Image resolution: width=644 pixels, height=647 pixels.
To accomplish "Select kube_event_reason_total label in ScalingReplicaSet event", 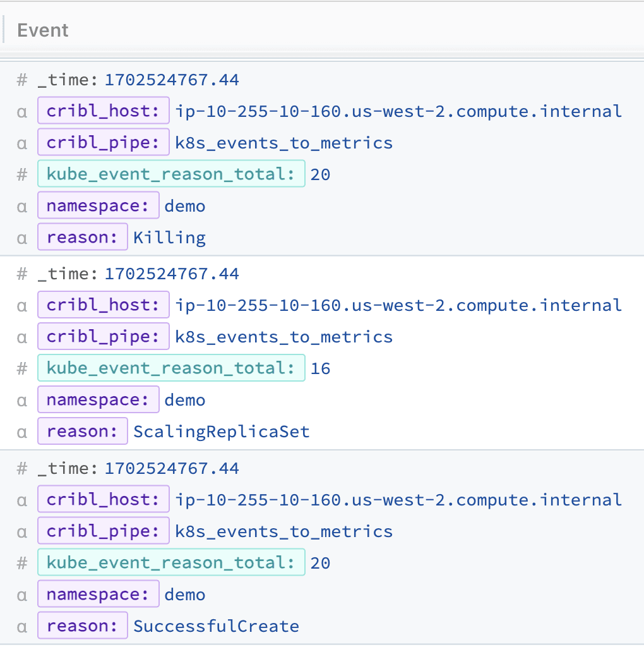I will 170,368.
